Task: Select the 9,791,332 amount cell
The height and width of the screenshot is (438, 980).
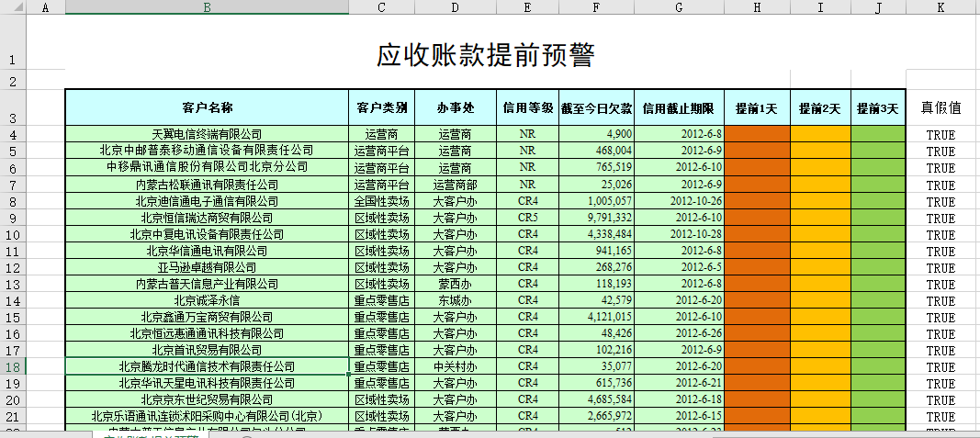Action: pyautogui.click(x=596, y=218)
